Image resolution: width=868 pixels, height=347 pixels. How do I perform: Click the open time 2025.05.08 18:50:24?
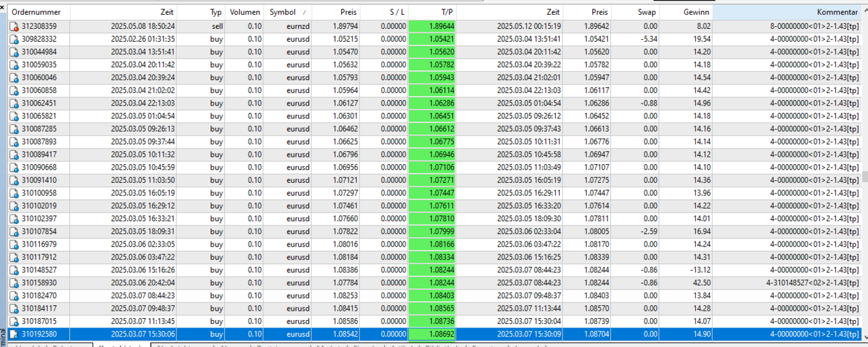point(143,26)
